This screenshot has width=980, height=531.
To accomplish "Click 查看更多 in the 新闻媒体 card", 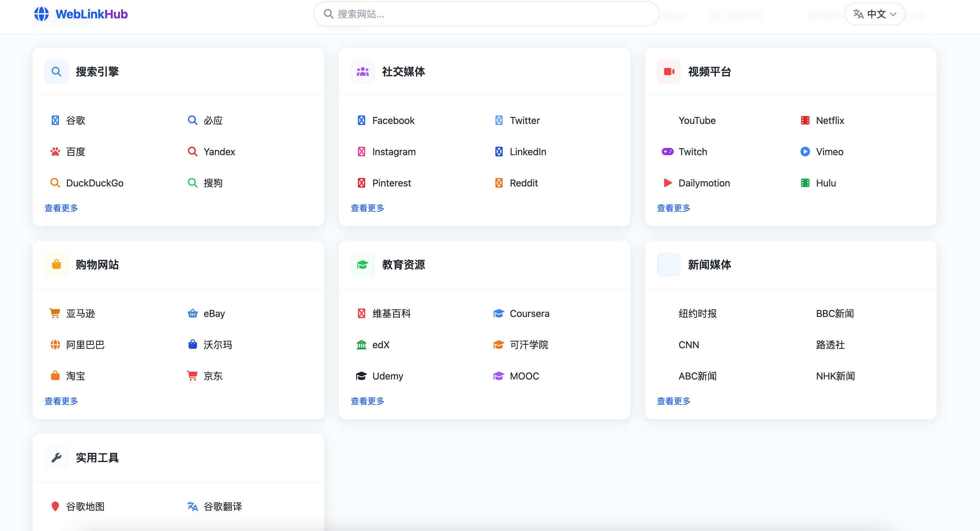I will [x=673, y=401].
